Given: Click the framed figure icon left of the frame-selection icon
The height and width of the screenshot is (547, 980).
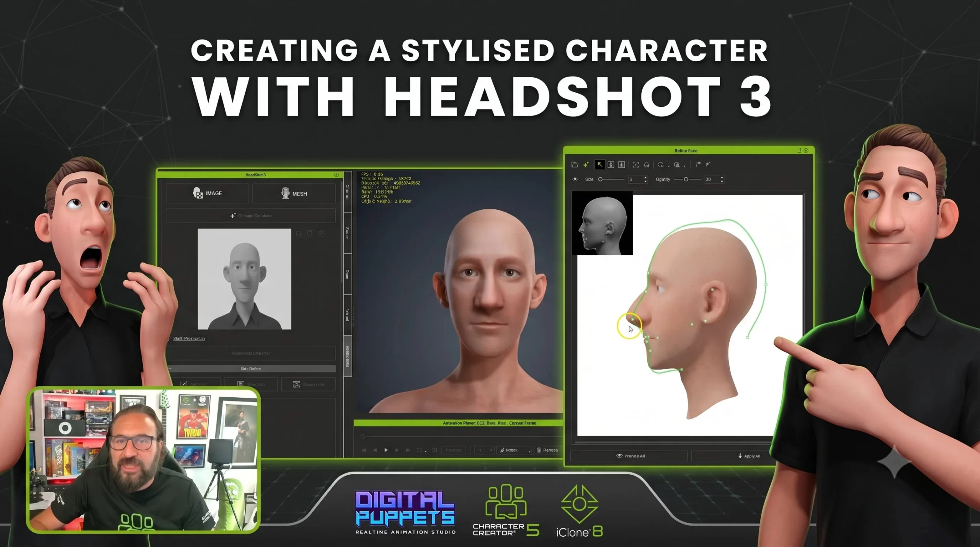Looking at the screenshot, I should click(622, 165).
